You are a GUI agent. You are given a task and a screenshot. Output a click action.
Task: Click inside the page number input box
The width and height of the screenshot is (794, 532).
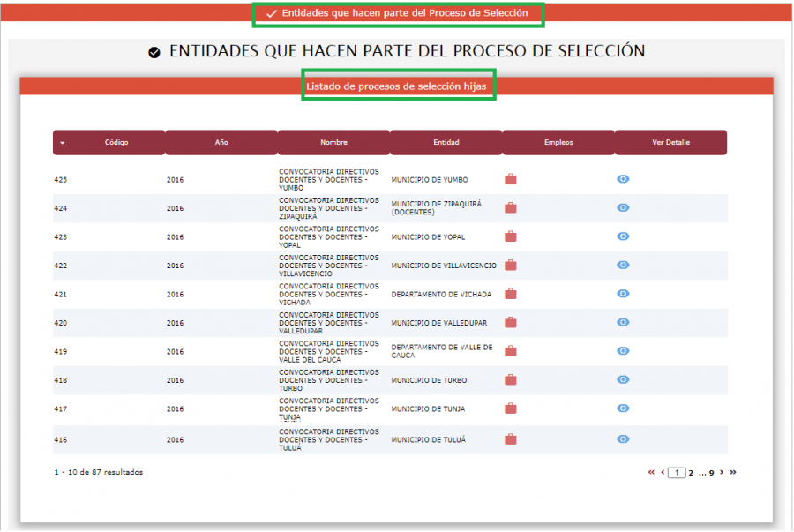677,472
